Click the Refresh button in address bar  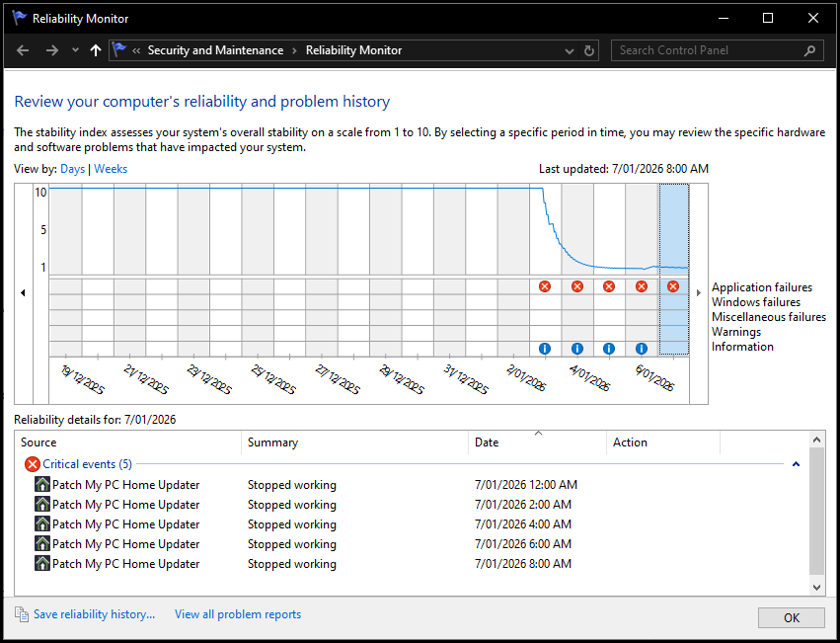pyautogui.click(x=590, y=50)
